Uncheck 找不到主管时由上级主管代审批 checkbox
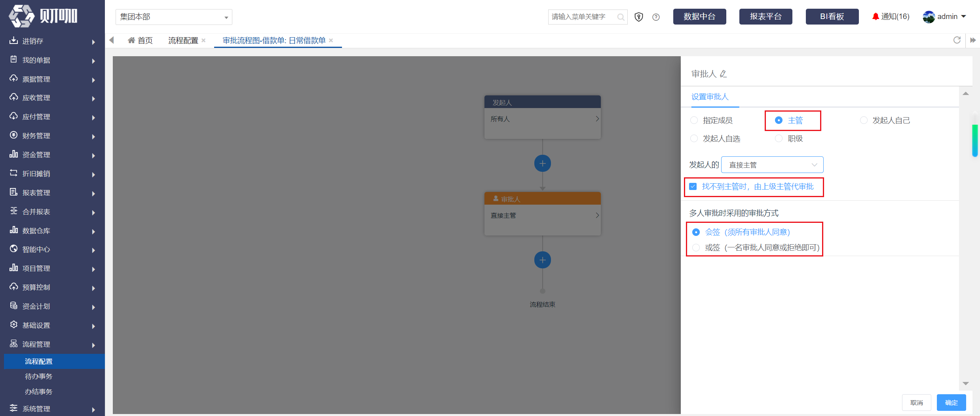This screenshot has width=980, height=416. [x=693, y=186]
